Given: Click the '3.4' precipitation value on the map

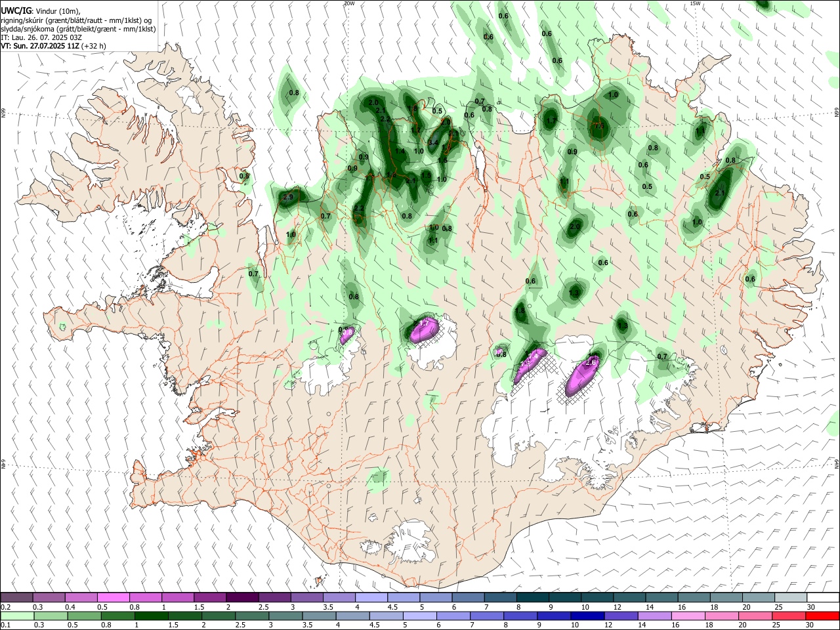Looking at the screenshot, I should click(x=433, y=142).
